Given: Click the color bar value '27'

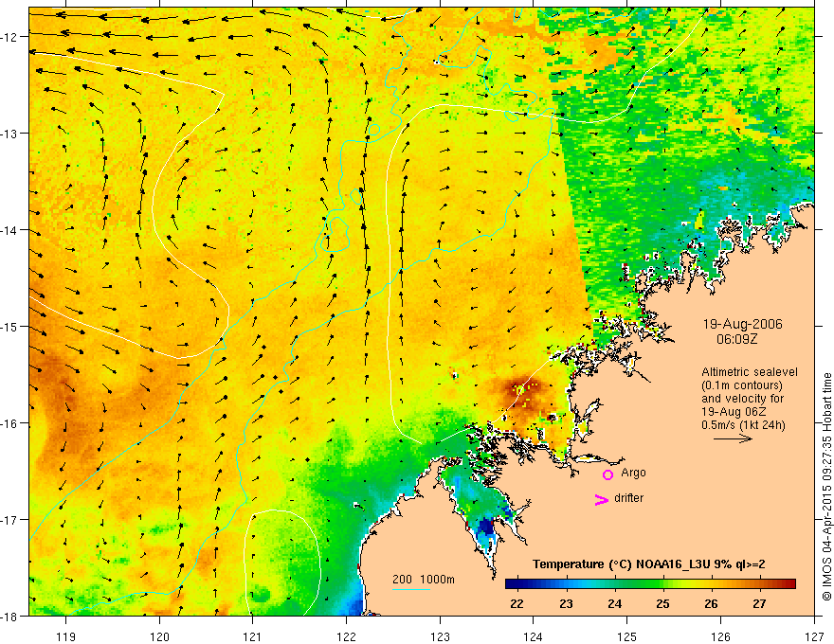Looking at the screenshot, I should tap(759, 603).
